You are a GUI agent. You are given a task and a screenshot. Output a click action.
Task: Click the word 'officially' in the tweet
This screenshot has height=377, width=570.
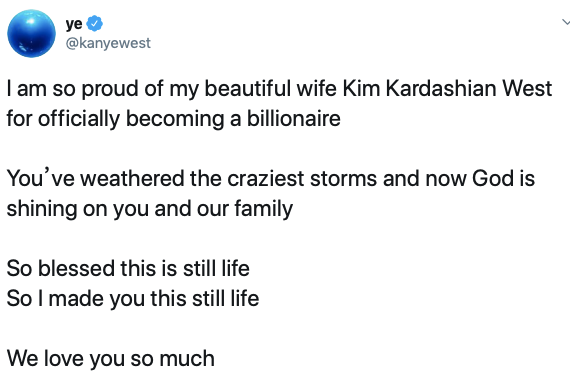click(x=79, y=119)
